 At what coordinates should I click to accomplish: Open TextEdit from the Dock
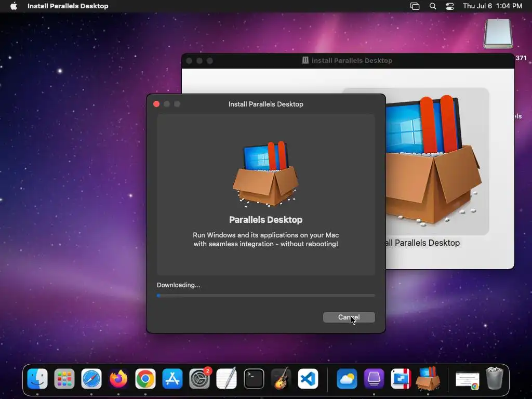(x=227, y=378)
